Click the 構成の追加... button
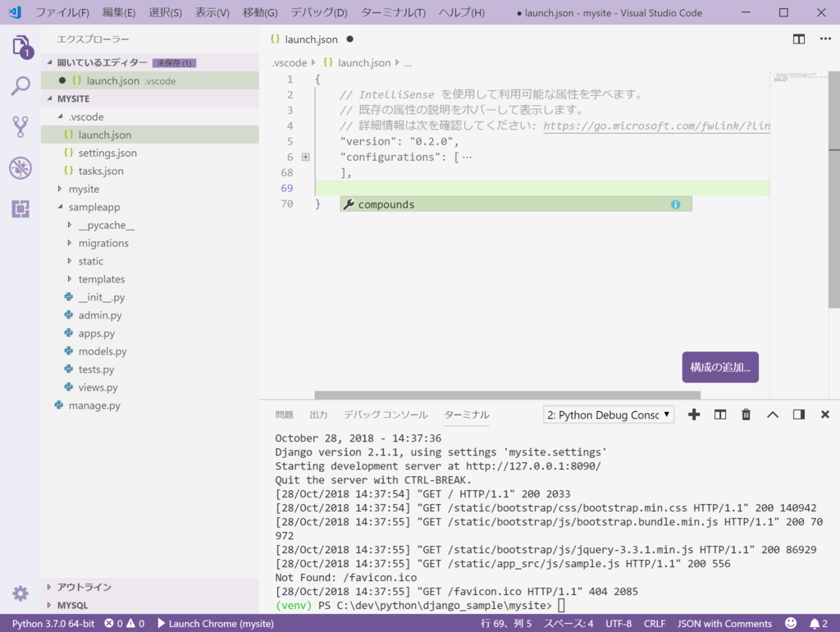840x632 pixels. pos(720,367)
